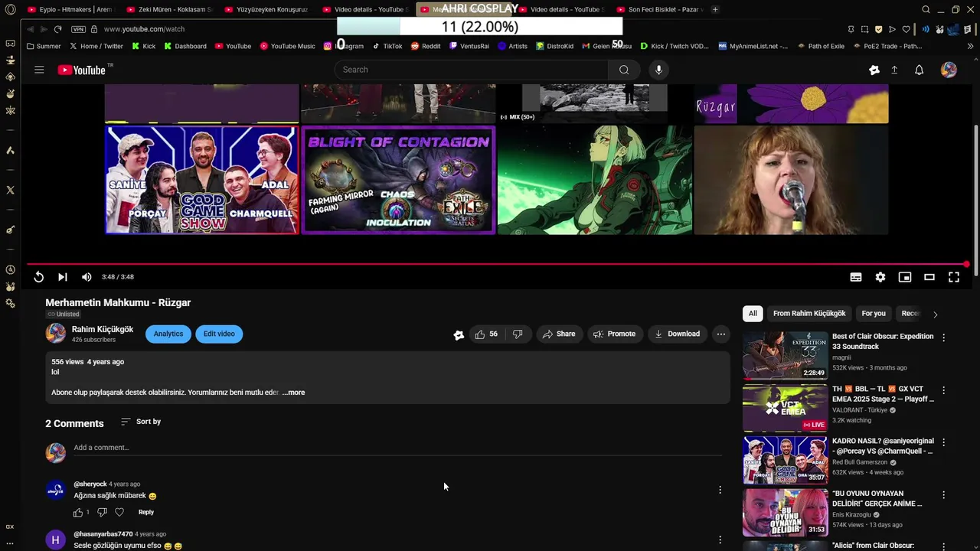Viewport: 980px width, 551px height.
Task: Visit the Rahim Küçükgök channel name link
Action: pos(103,329)
